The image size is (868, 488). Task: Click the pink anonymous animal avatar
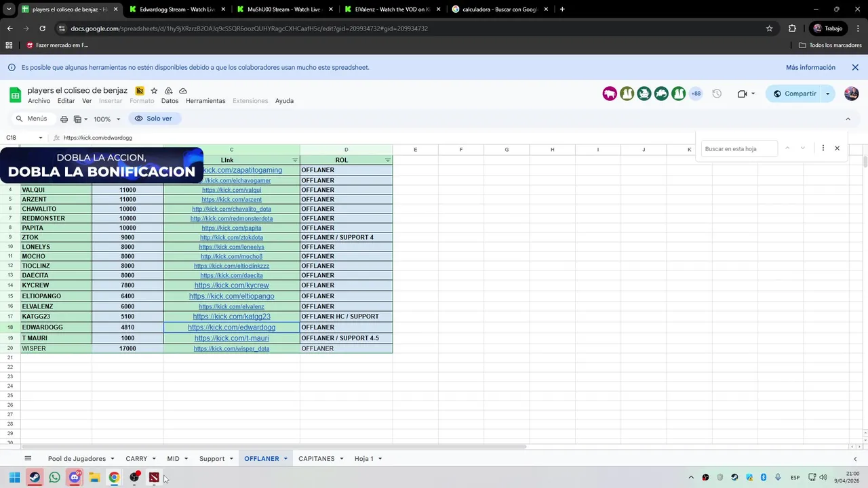pyautogui.click(x=610, y=94)
